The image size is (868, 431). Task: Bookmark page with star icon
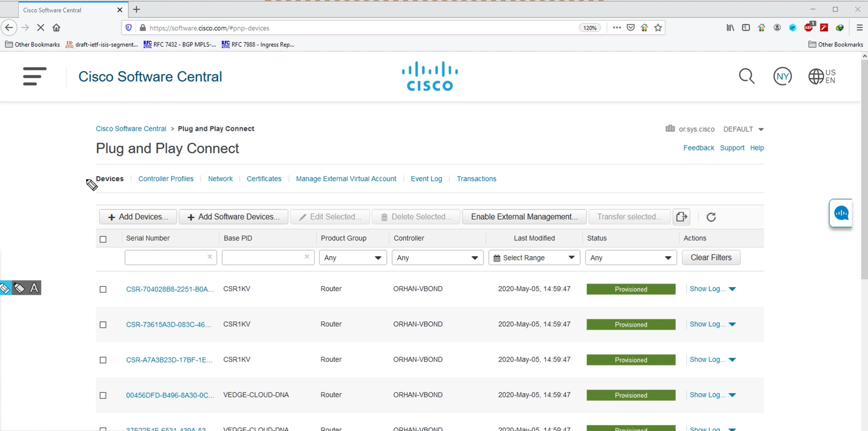point(658,28)
